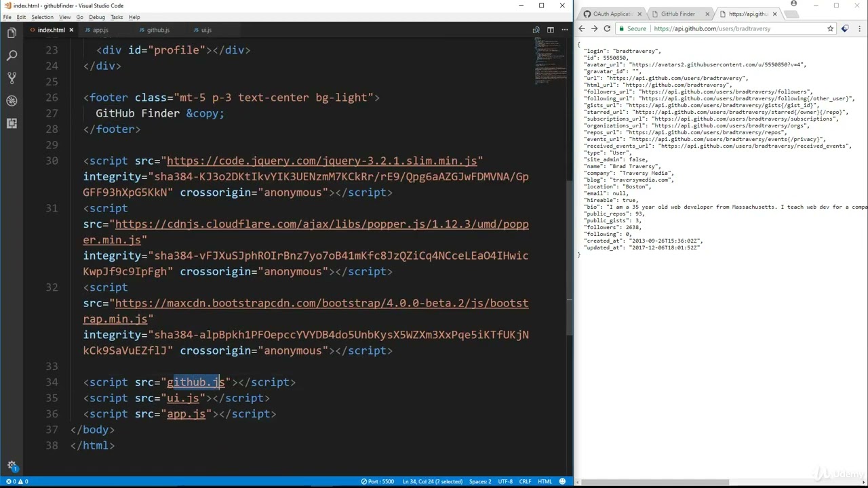
Task: Click line number 30 in the gutter
Action: click(52, 161)
